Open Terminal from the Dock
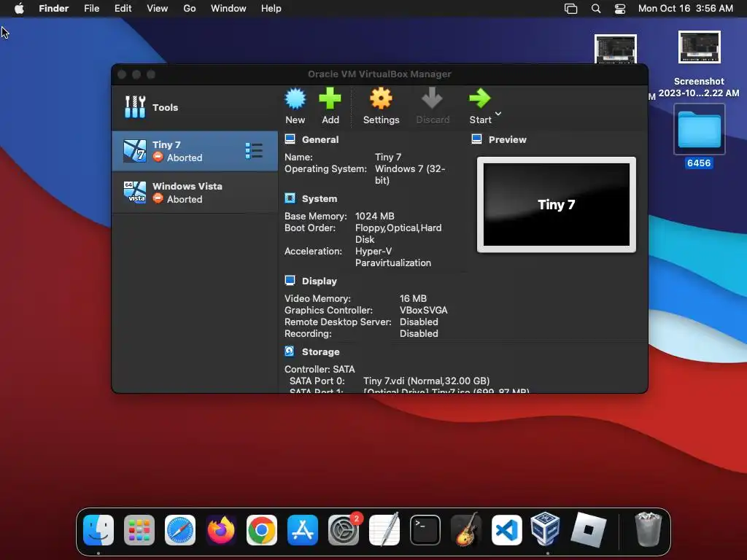 [x=425, y=530]
